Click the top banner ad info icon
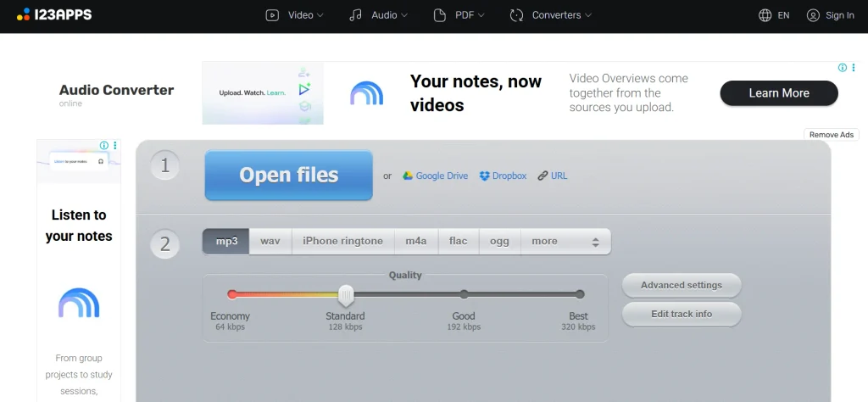The width and height of the screenshot is (868, 402). [842, 68]
